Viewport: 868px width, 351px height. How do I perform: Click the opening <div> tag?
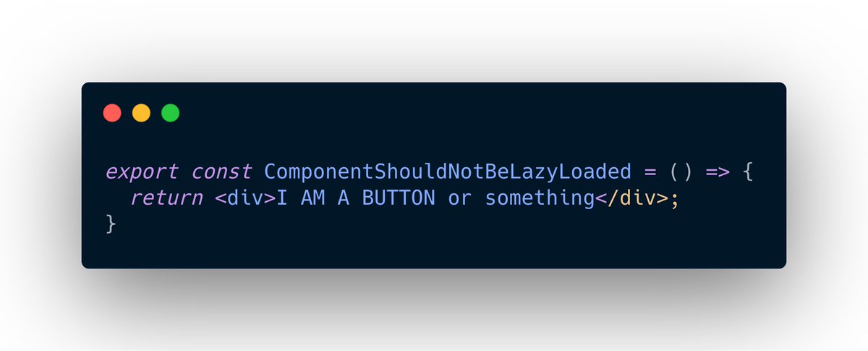click(246, 198)
